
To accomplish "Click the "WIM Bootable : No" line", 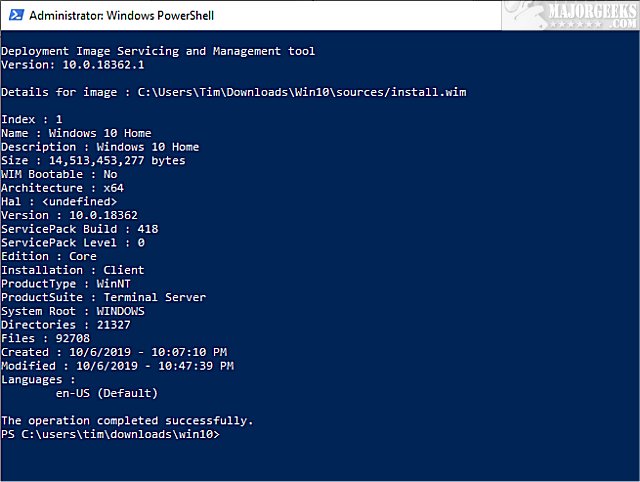I will point(57,174).
